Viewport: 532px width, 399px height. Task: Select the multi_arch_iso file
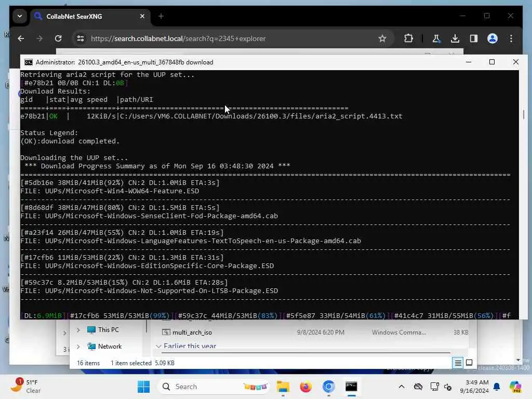[192, 332]
